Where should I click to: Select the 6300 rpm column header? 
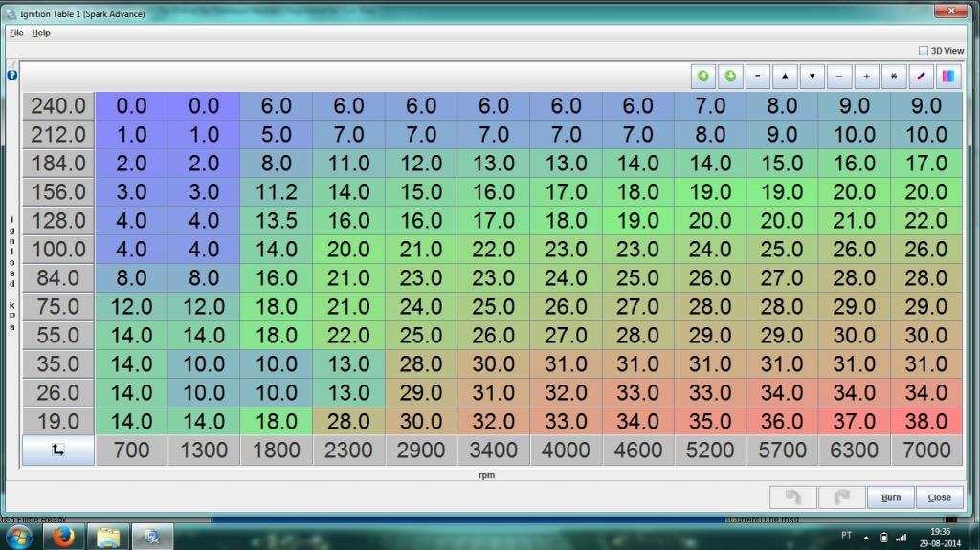[x=855, y=451]
